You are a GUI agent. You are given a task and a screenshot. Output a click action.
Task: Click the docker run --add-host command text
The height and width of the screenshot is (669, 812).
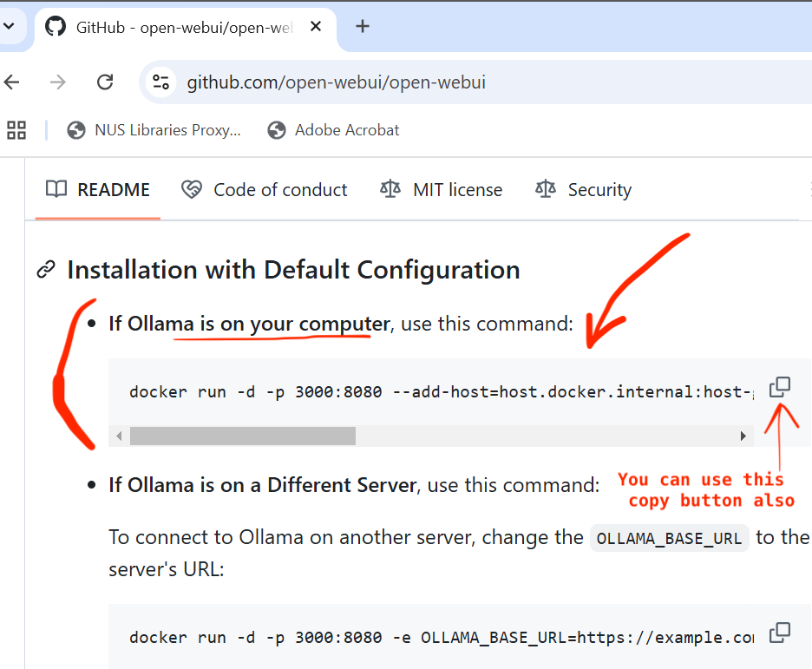tap(442, 392)
